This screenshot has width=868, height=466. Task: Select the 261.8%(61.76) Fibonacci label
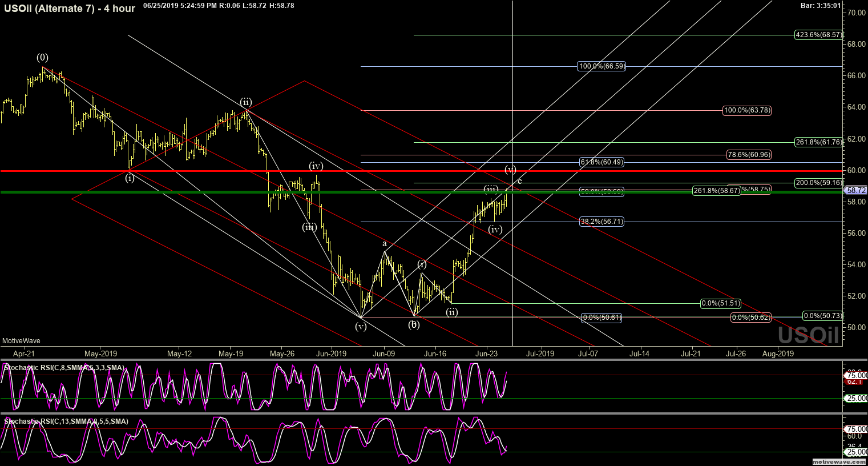818,142
